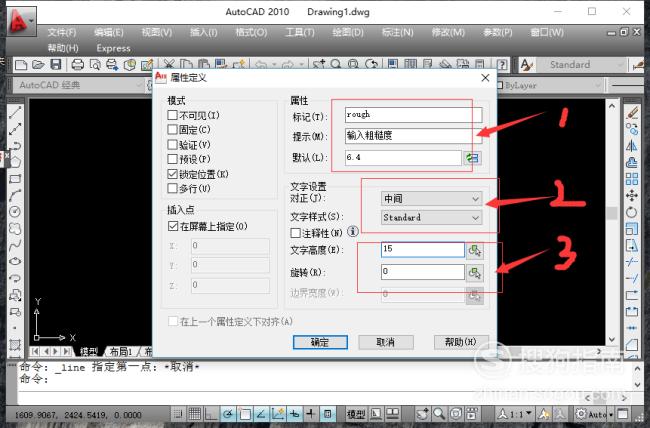Click the Open file folder icon
The image size is (650, 428).
click(38, 65)
